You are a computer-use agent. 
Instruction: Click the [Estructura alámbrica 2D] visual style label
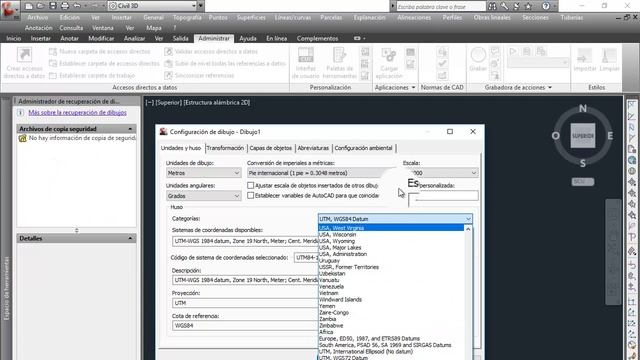(x=217, y=102)
